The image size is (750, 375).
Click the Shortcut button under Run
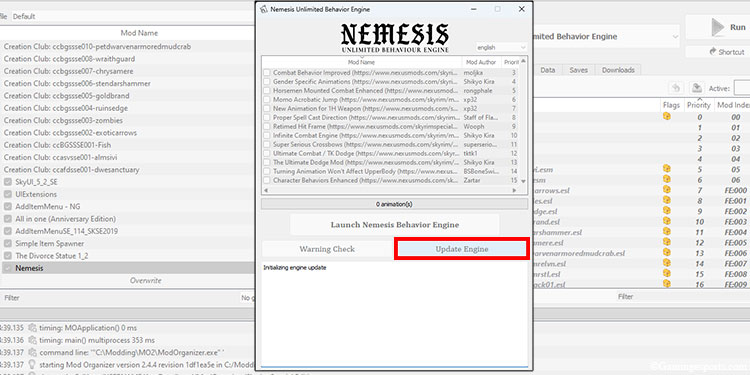coord(718,52)
